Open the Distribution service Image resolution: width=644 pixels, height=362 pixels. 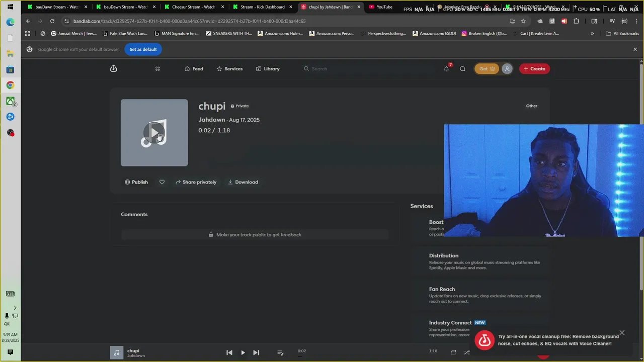coord(444,255)
